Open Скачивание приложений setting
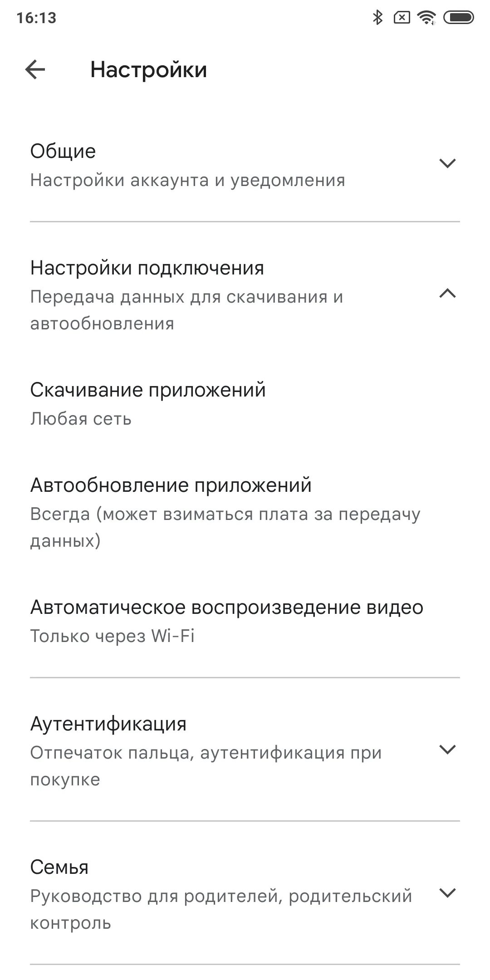The height and width of the screenshot is (980, 490). click(x=245, y=404)
